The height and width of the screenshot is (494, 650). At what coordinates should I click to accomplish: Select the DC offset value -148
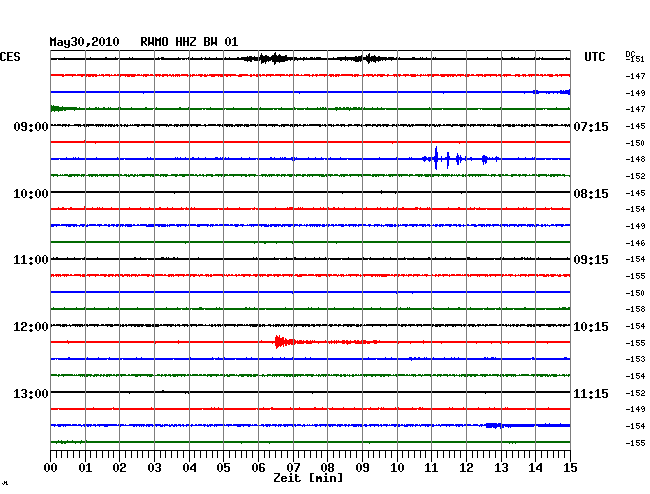pyautogui.click(x=635, y=159)
